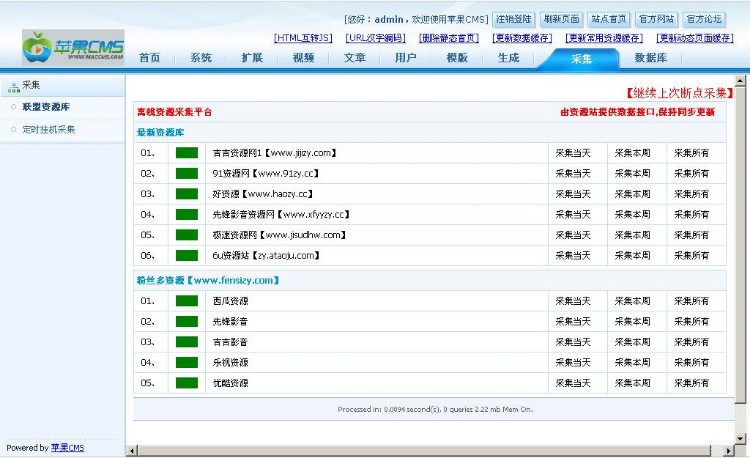
Task: Click green status block for 西瓜资源
Action: click(187, 301)
